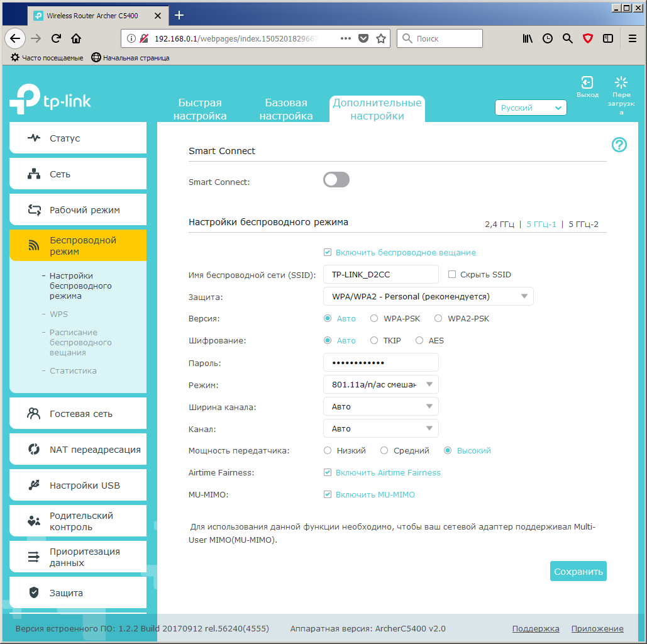
Task: Toggle the Smart Connect switch
Action: 336,180
